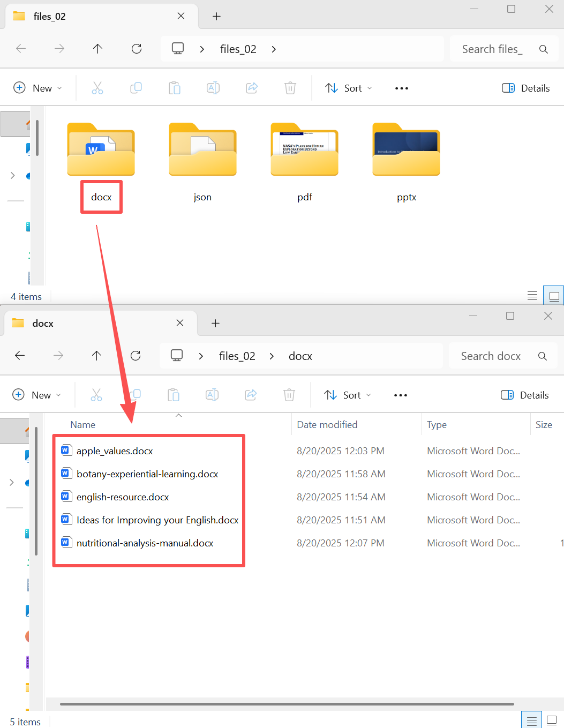Click Paste icon in top files_02 toolbar
The image size is (564, 728).
click(175, 88)
